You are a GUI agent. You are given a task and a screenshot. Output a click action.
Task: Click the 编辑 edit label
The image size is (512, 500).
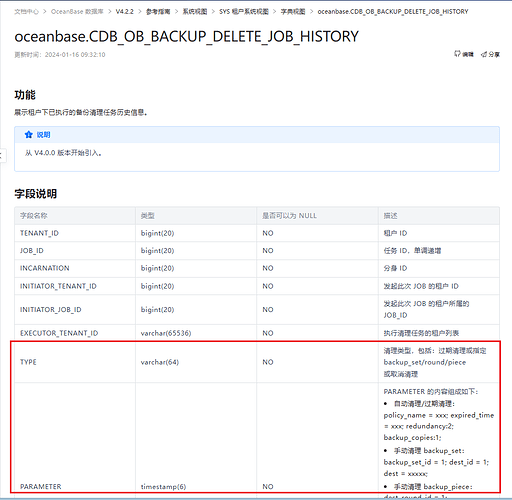tap(468, 54)
